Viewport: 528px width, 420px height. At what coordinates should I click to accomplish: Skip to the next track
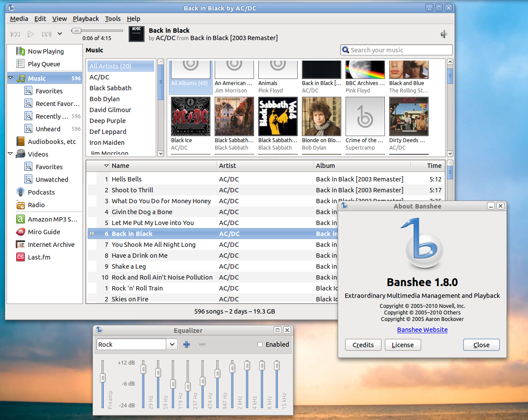pyautogui.click(x=47, y=34)
